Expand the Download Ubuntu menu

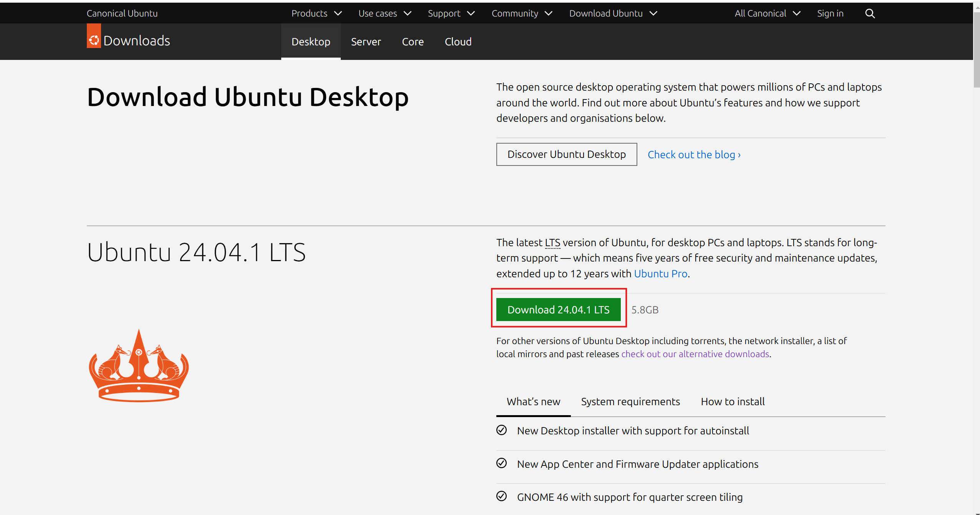pos(613,14)
